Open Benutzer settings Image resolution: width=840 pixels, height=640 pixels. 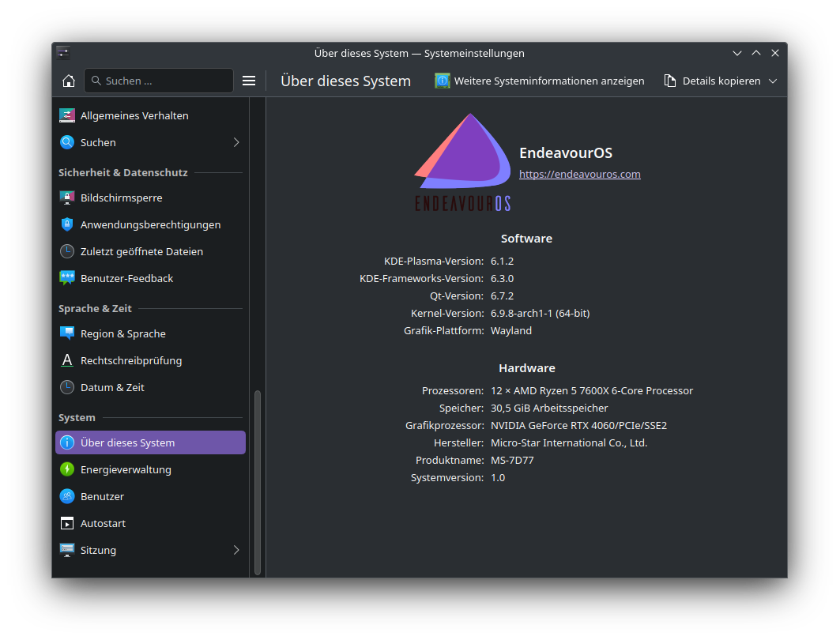150,496
